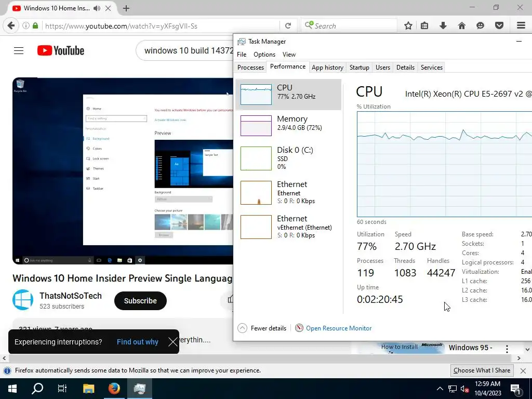The image size is (532, 399).
Task: Click the CPU utilization graph
Action: click(445, 164)
